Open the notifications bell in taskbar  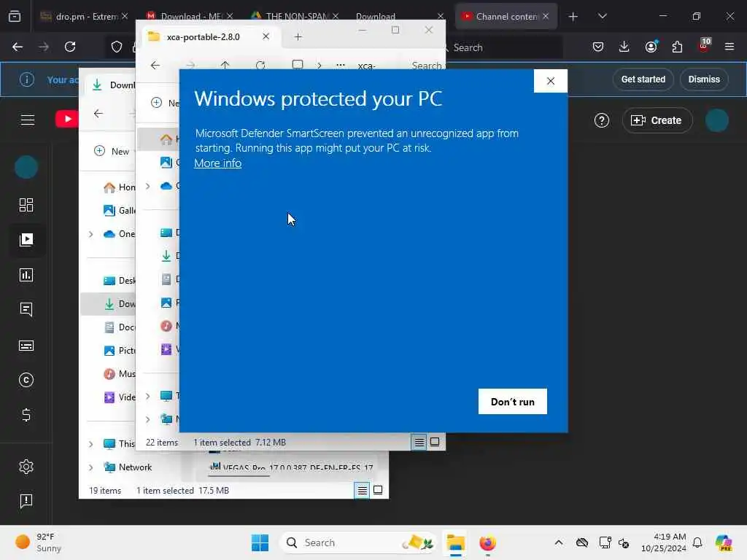point(697,542)
